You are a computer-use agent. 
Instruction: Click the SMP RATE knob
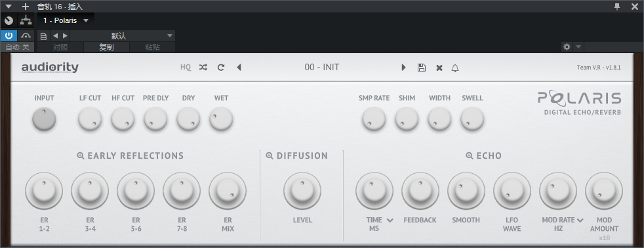(374, 119)
